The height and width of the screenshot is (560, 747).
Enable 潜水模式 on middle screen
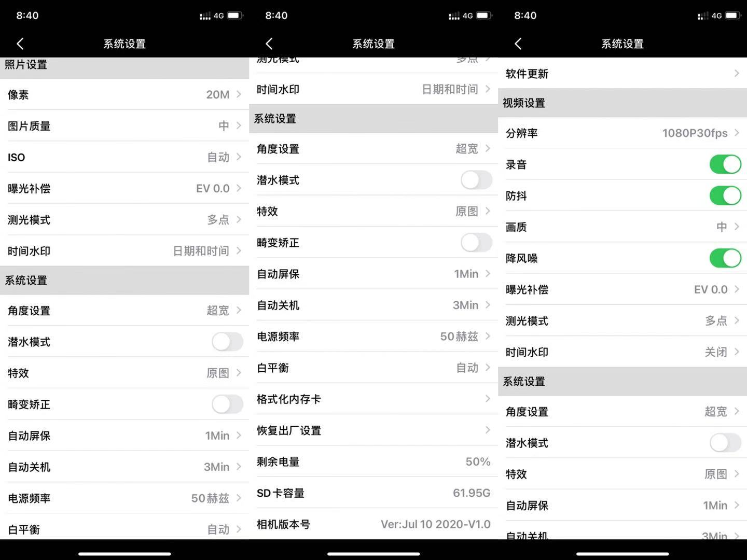point(476,180)
